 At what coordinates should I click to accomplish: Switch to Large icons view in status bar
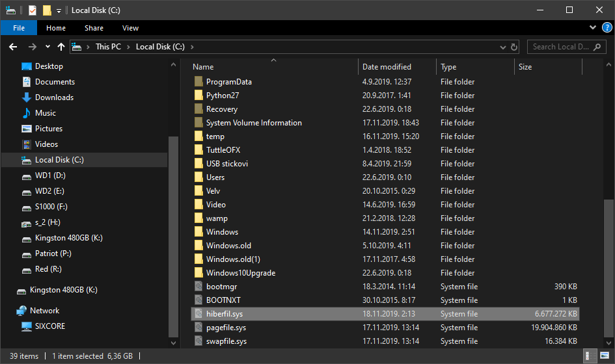click(605, 356)
